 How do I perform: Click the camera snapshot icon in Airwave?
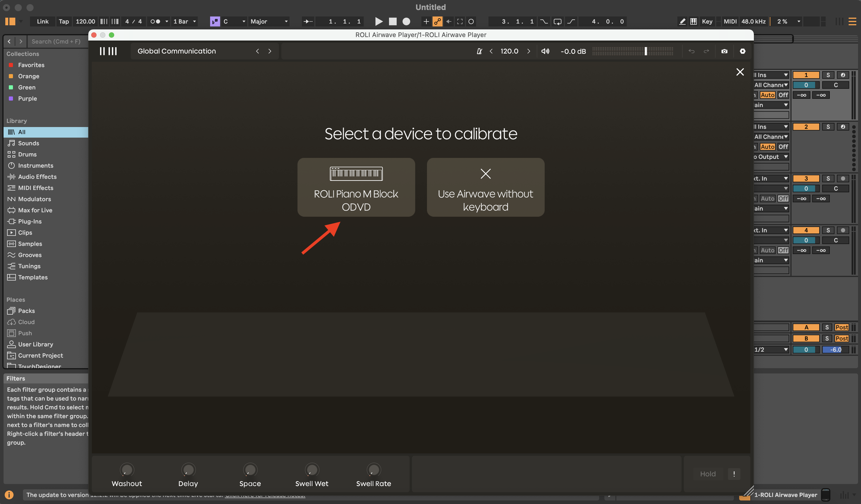click(x=724, y=51)
